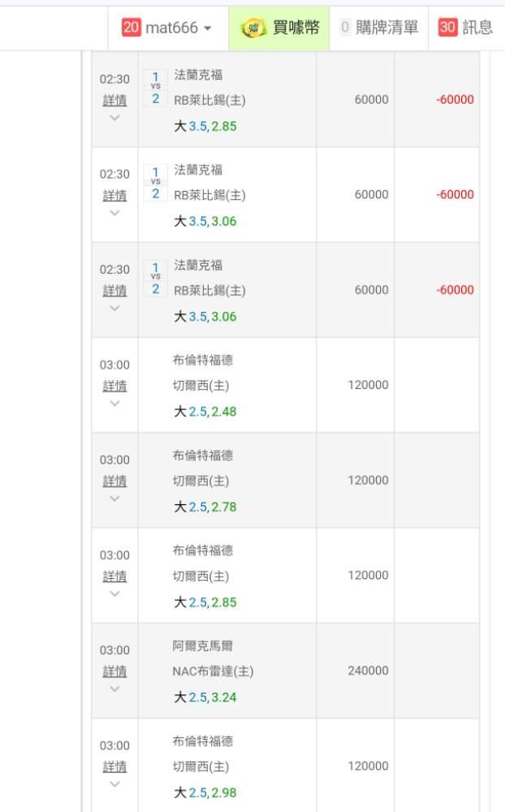
Task: Click the 1 vs 2 icon in the third Frankfurt row
Action: pyautogui.click(x=155, y=279)
